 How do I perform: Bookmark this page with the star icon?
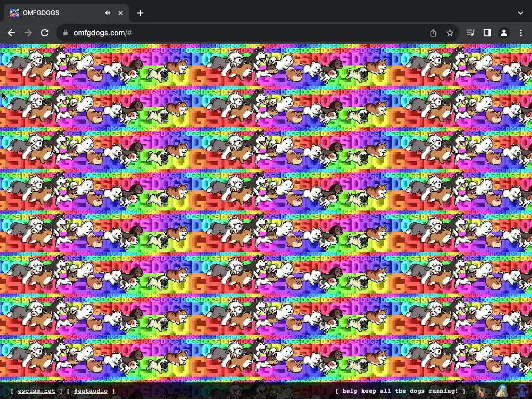[x=450, y=33]
